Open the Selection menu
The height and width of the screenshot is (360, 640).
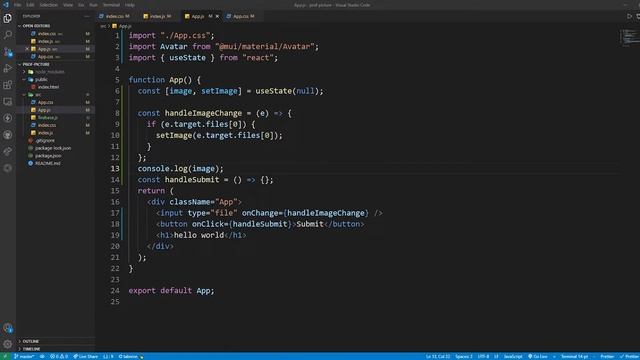[49, 5]
